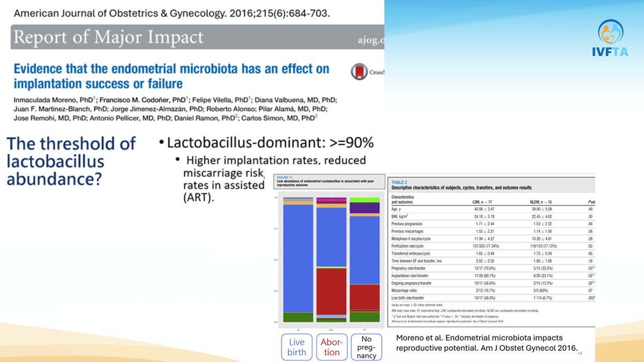Click the TABLE 2 heading

pos(399,182)
